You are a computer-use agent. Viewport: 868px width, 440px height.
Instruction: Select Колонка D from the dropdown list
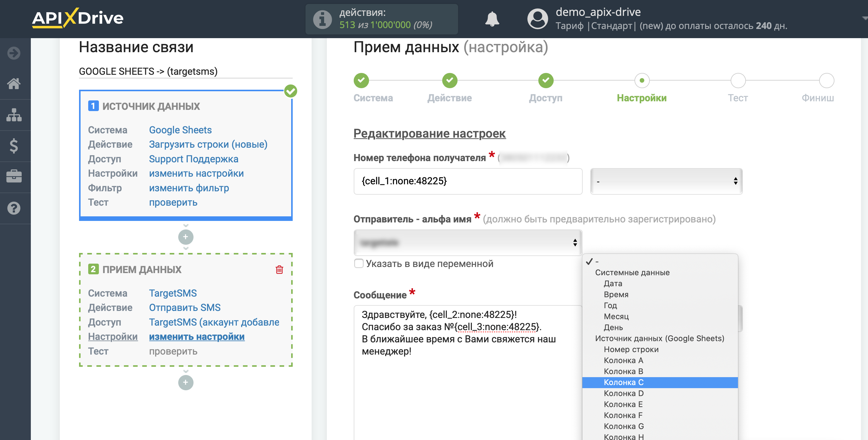(660, 393)
